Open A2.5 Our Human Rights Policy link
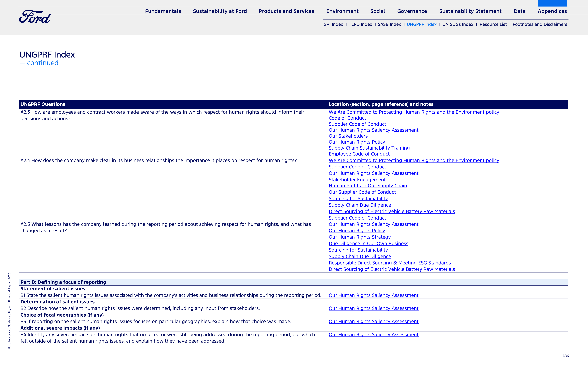Viewport: 588px width, 368px height. click(357, 230)
